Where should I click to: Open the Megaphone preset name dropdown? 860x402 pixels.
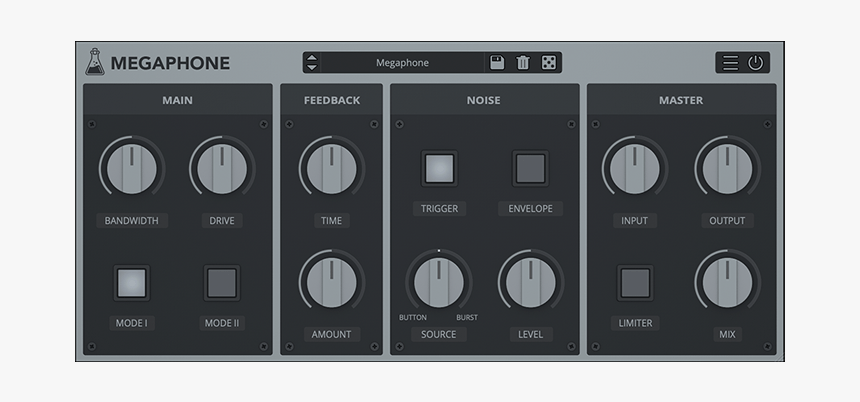pos(402,63)
